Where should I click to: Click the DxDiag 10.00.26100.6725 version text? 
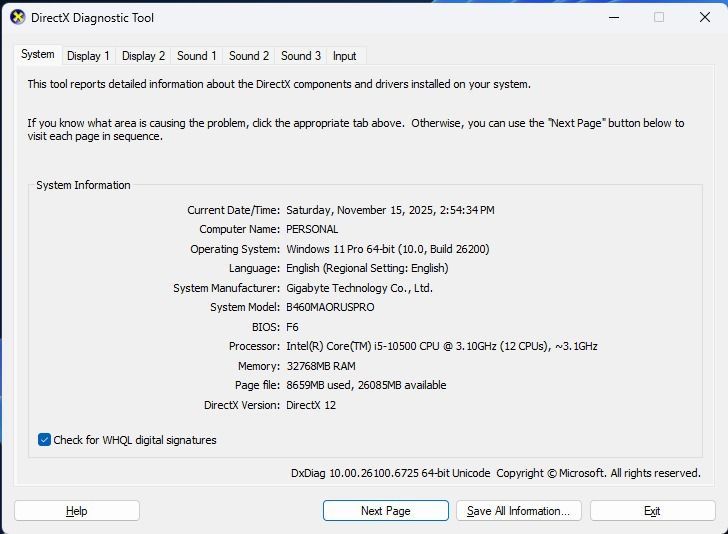390,473
